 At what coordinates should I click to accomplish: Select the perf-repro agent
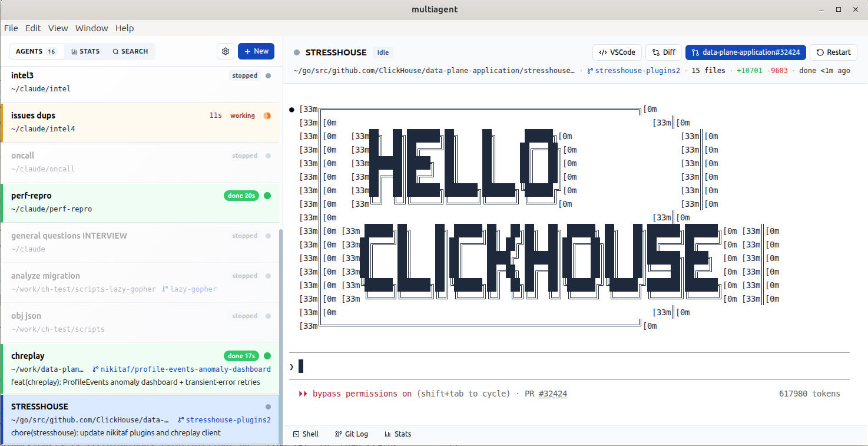(140, 203)
